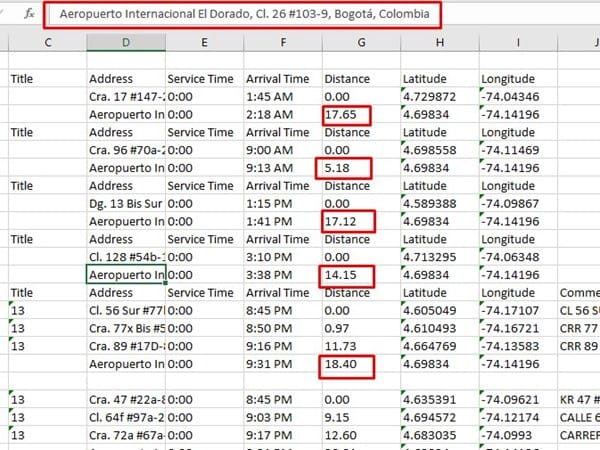Select the cell with distance 14.15
The width and height of the screenshot is (600, 450).
click(x=346, y=274)
